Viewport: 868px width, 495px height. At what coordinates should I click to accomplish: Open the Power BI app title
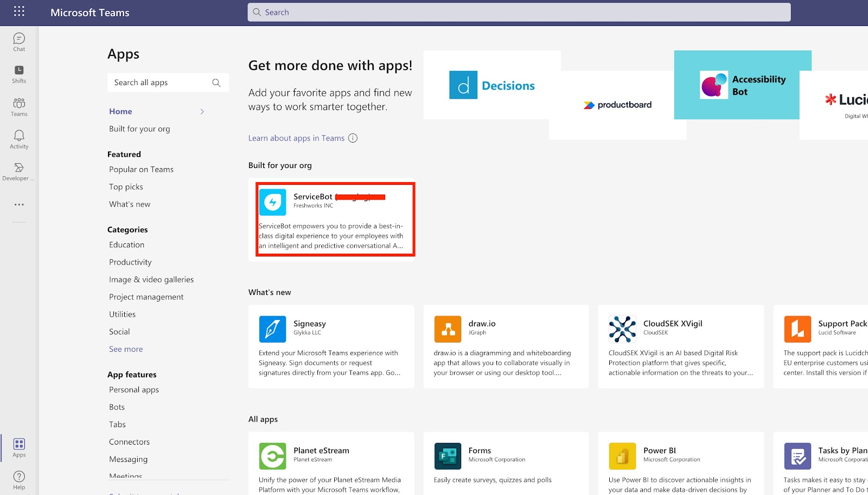pos(660,451)
